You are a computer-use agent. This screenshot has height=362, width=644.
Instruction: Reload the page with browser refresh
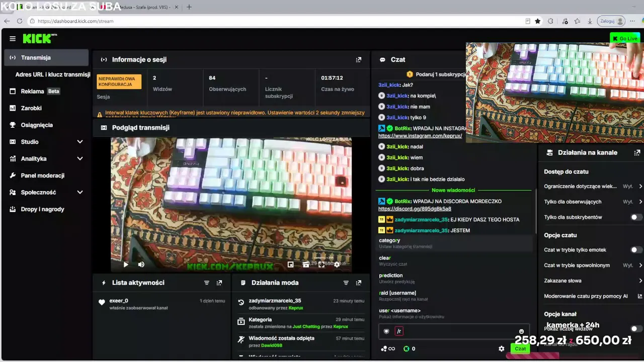(x=20, y=21)
